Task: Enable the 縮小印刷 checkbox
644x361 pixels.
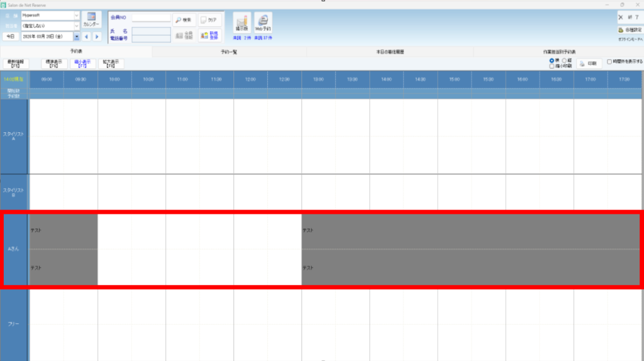Action: pyautogui.click(x=552, y=66)
